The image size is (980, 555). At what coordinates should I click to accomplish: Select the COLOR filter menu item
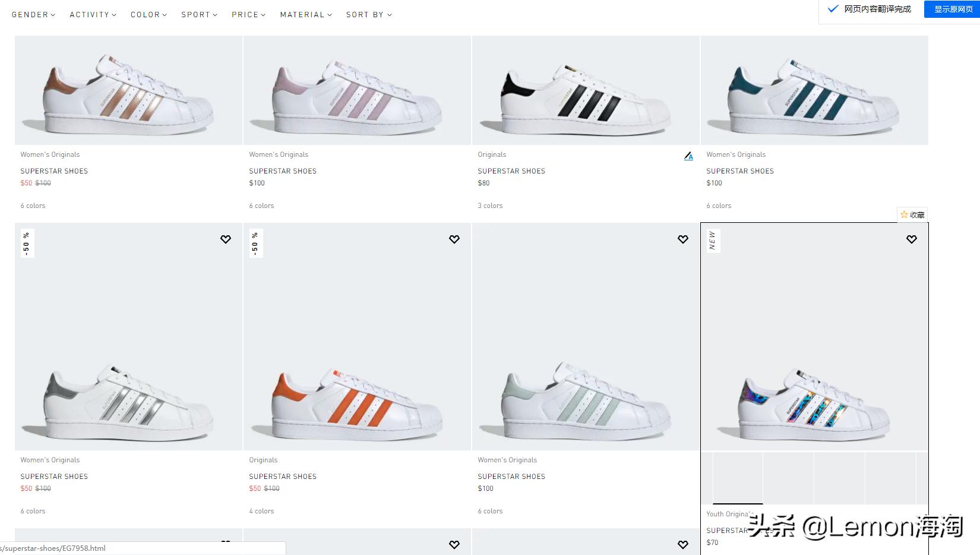point(148,14)
